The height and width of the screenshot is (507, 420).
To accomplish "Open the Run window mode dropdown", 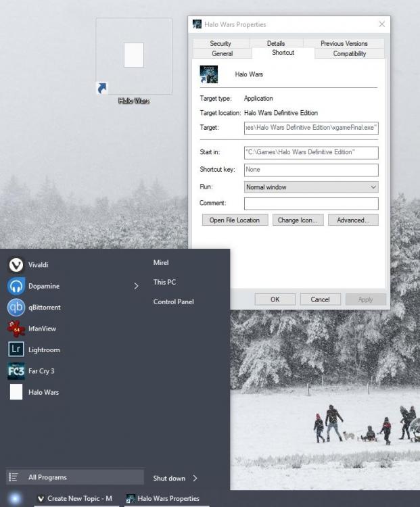I will pos(311,187).
